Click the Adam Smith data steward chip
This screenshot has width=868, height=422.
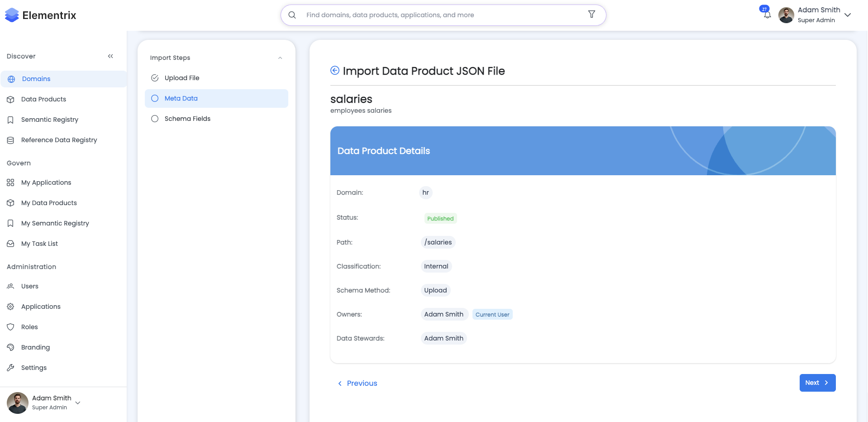pyautogui.click(x=444, y=338)
